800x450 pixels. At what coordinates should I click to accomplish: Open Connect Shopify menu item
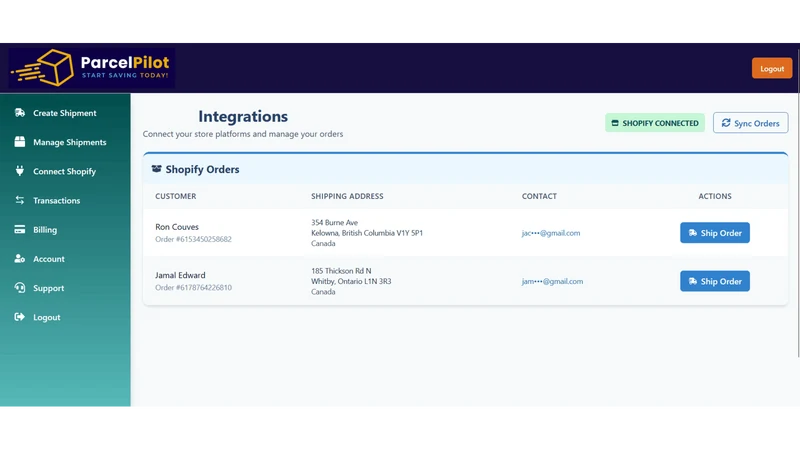pos(65,171)
